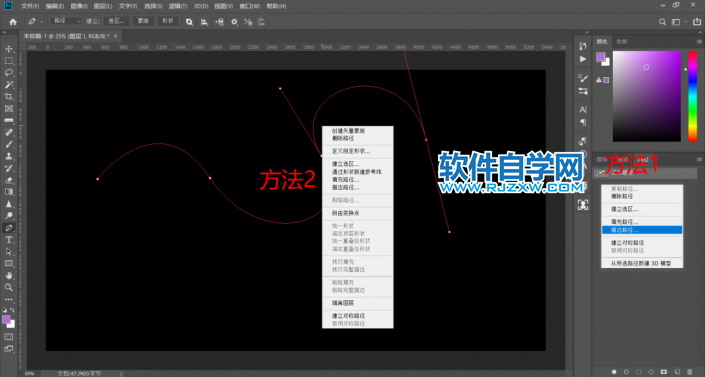
Task: Choose 从所选路径新建 3D 模型
Action: 642,263
